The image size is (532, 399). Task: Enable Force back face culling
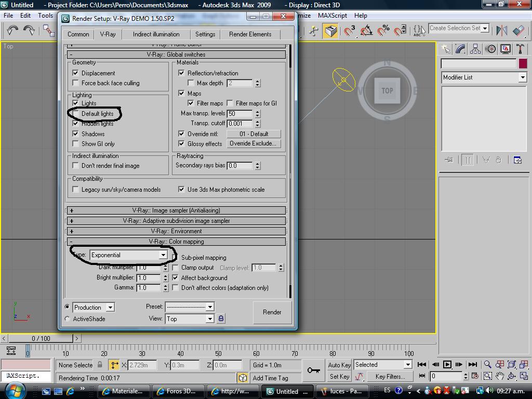(76, 83)
